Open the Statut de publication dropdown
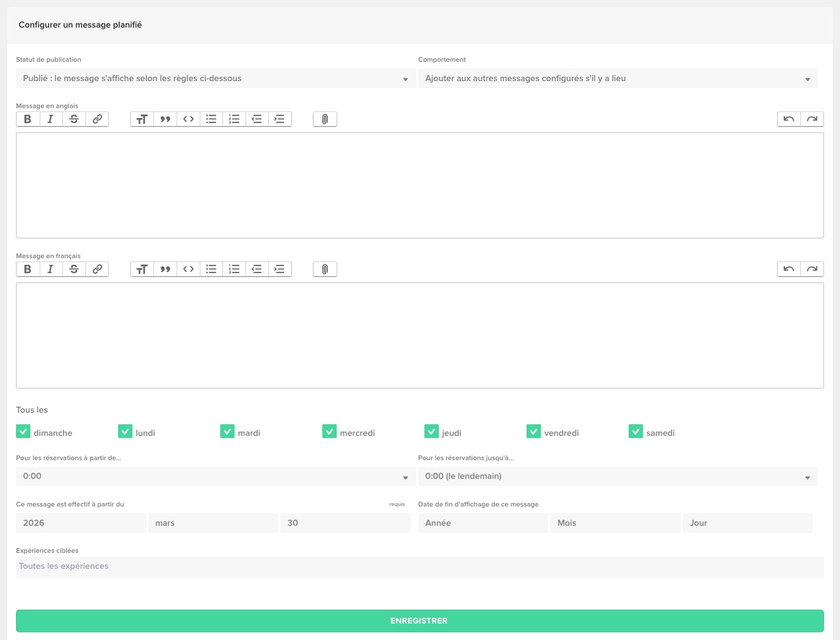840x640 pixels. click(215, 78)
